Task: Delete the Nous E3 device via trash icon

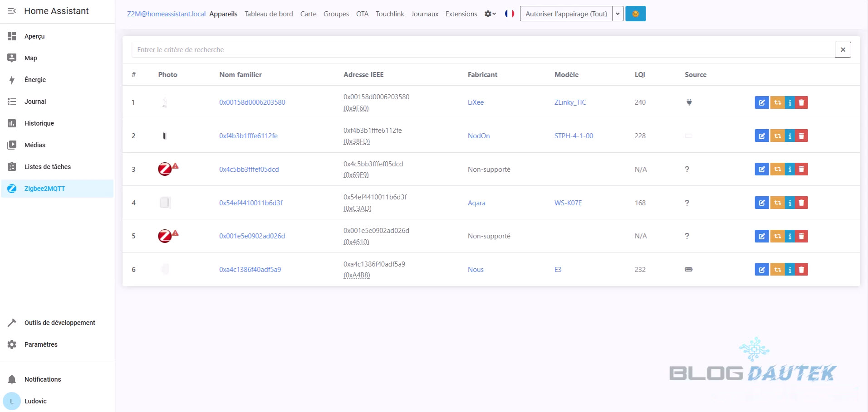Action: tap(802, 270)
